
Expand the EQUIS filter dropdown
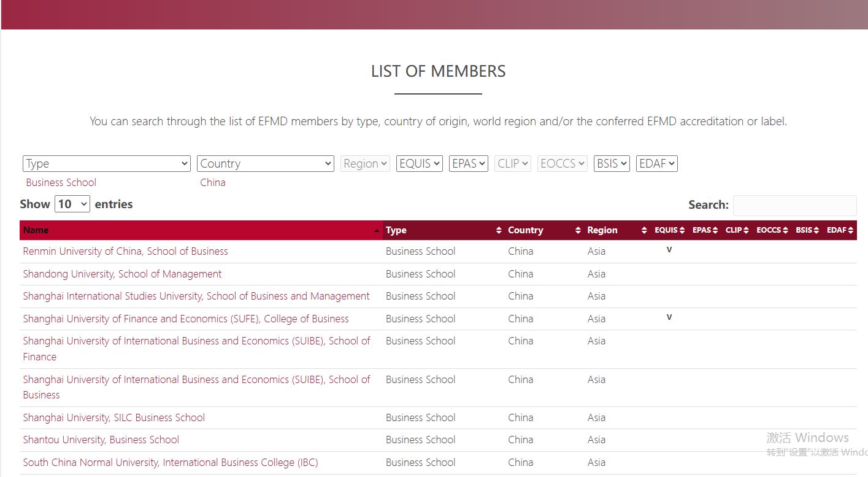[419, 164]
